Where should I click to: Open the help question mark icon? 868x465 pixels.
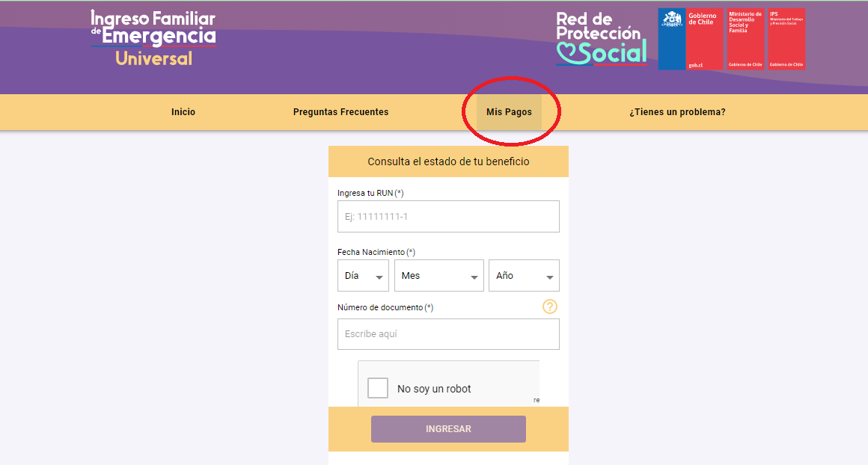click(550, 307)
